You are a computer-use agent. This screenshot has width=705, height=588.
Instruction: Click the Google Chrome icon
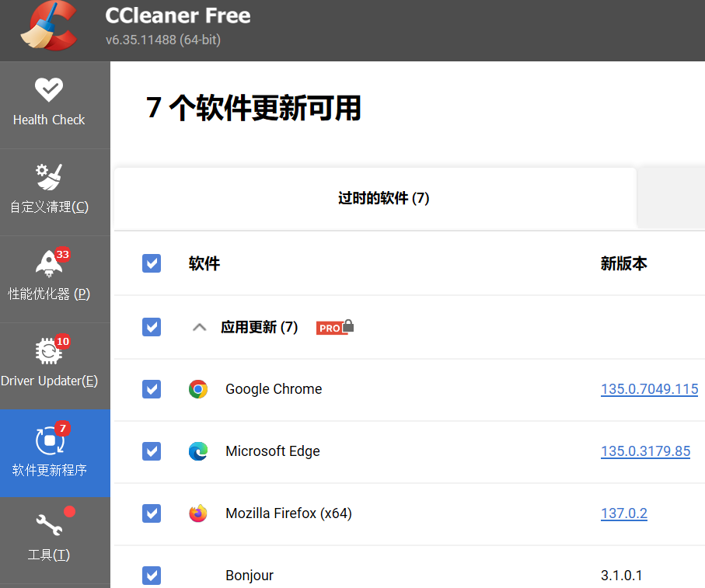[198, 389]
